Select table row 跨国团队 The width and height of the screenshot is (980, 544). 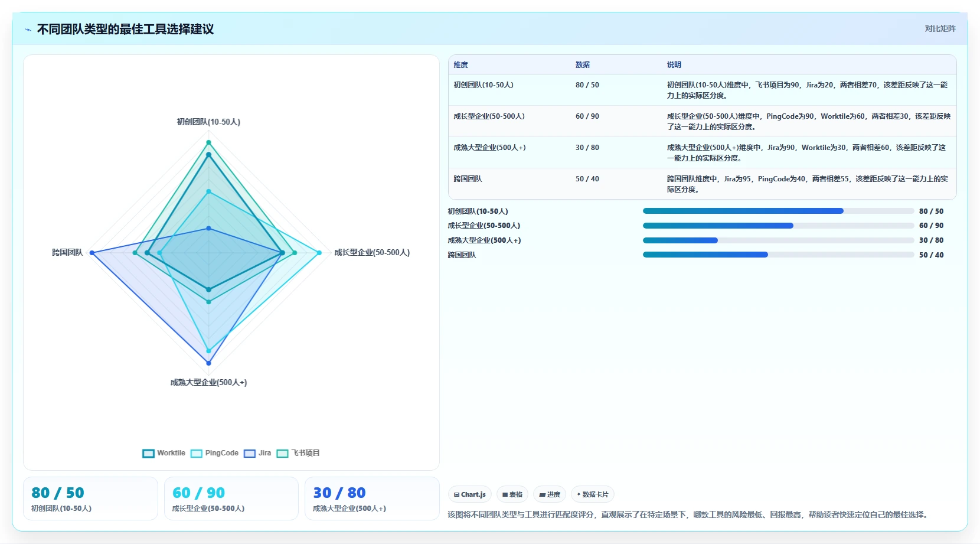703,184
